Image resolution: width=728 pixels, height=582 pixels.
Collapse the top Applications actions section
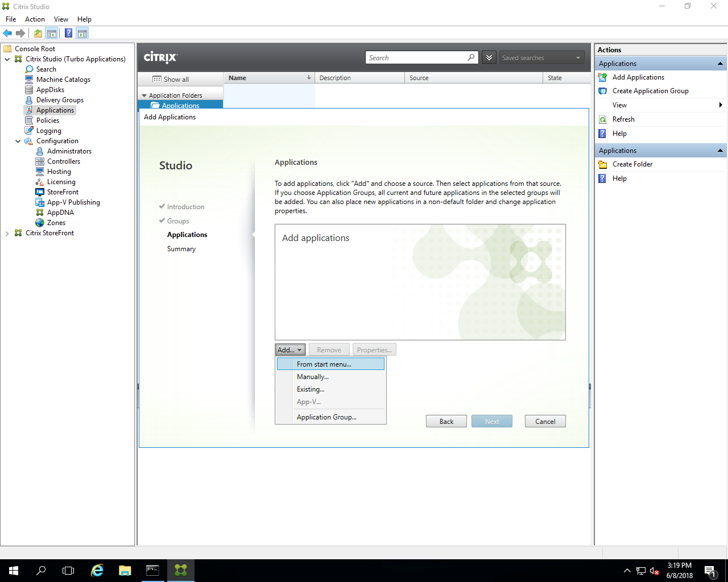tap(719, 63)
